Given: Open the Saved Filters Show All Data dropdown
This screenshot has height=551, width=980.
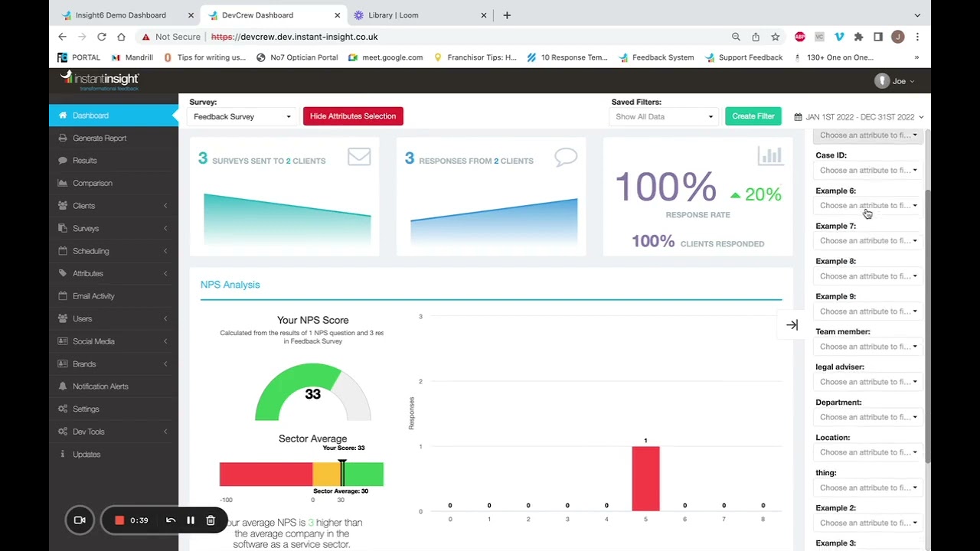Looking at the screenshot, I should (664, 116).
